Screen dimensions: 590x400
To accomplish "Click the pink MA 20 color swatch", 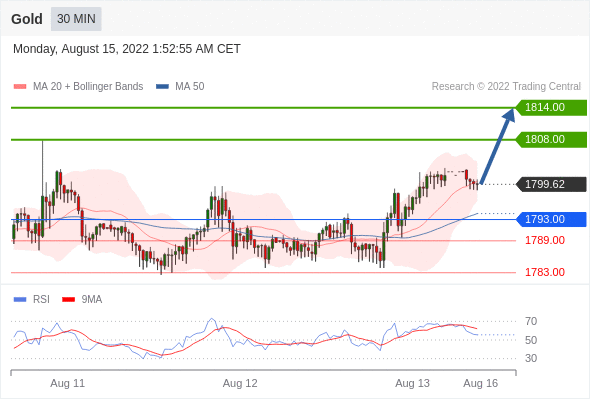I will pyautogui.click(x=20, y=87).
